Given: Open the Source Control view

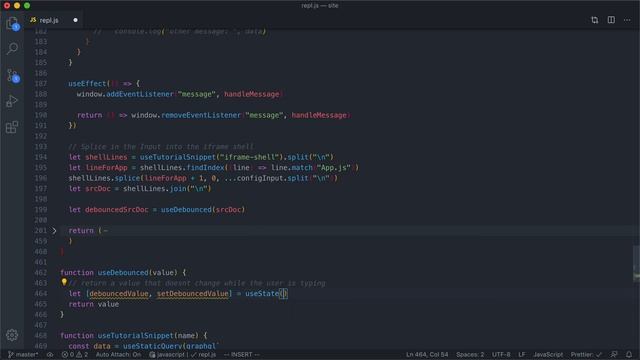Looking at the screenshot, I should 12,76.
